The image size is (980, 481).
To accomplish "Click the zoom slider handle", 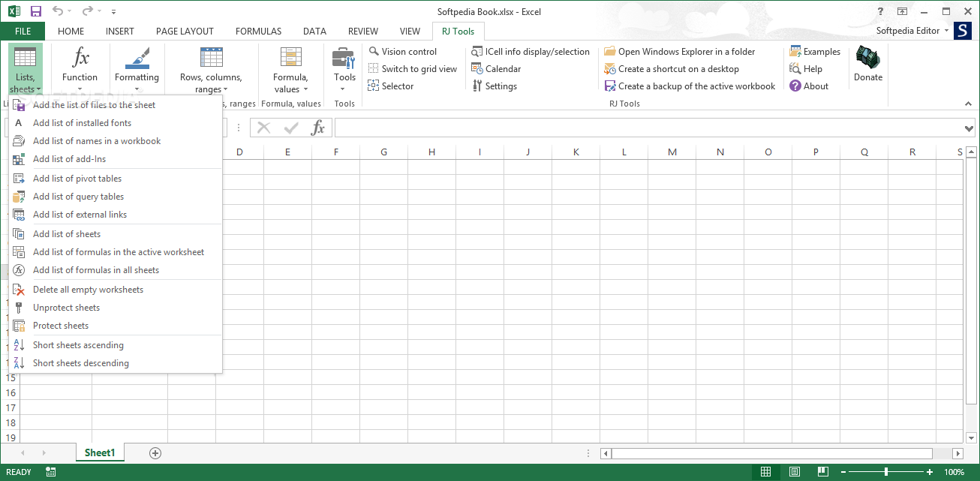I will [886, 472].
